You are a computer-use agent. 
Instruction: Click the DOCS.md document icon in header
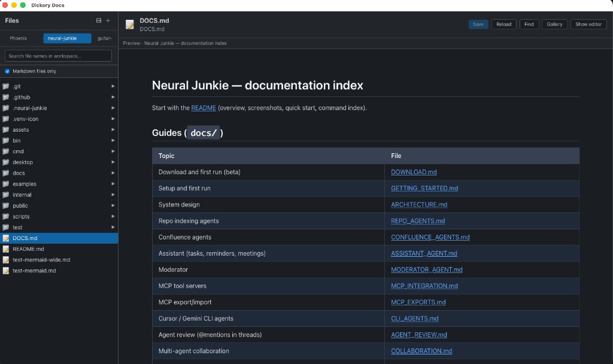coord(130,24)
